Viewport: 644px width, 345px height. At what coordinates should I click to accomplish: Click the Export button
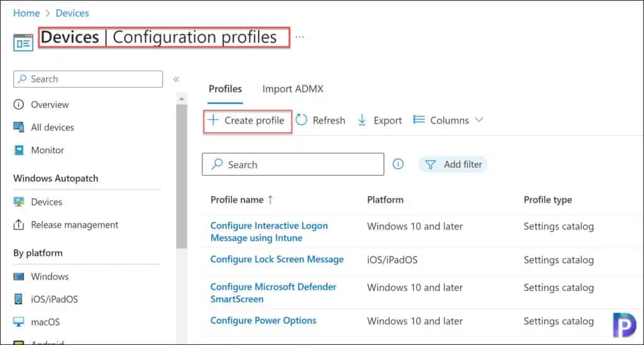(379, 120)
